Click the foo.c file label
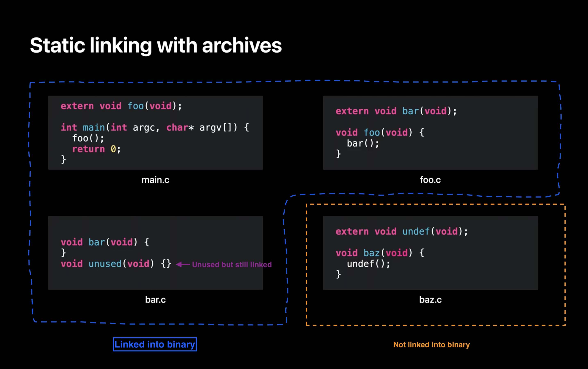Viewport: 588px width, 369px height. (430, 180)
